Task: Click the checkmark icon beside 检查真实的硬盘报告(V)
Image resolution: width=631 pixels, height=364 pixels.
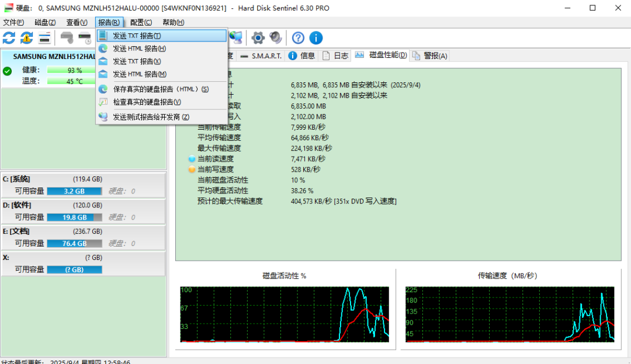Action: pyautogui.click(x=103, y=102)
